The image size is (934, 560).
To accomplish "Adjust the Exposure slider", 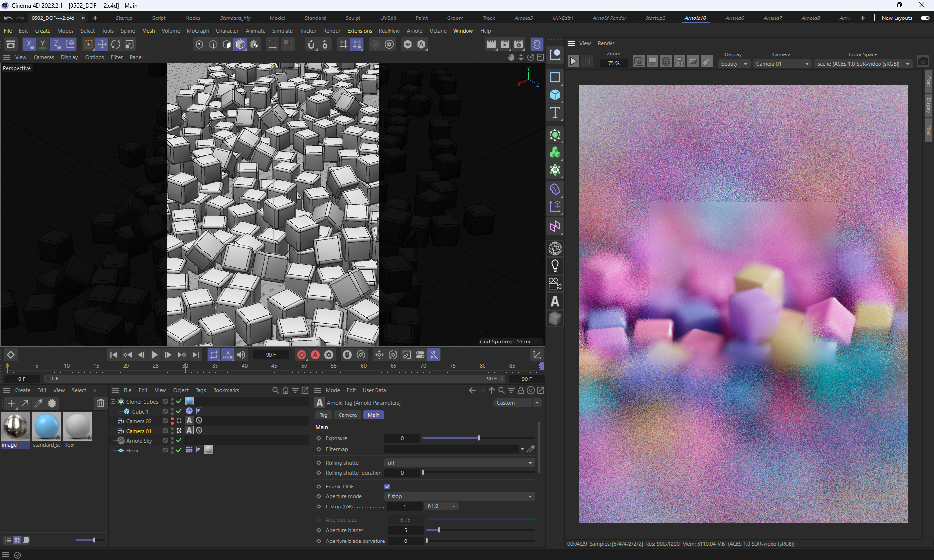I will [x=479, y=438].
